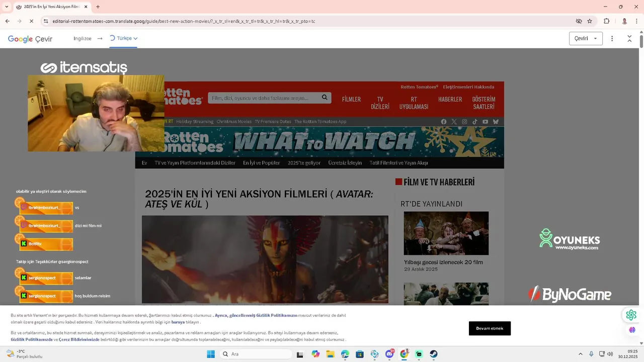
Task: Open the weather widget showing -3°C
Action: pyautogui.click(x=24, y=354)
